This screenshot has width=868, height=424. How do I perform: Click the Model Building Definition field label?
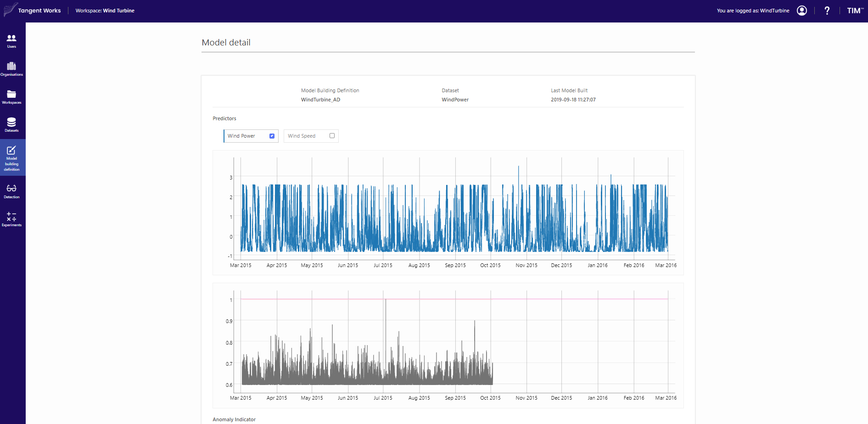330,90
